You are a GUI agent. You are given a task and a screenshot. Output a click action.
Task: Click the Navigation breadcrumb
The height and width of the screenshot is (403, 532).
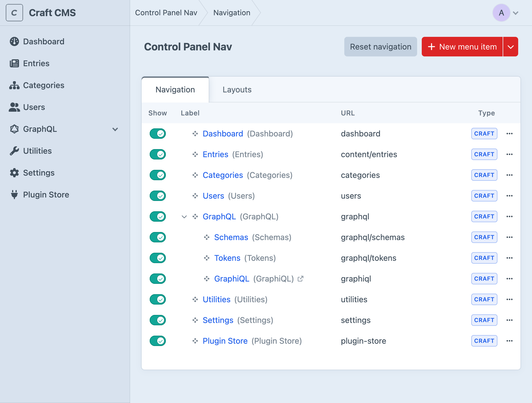pos(232,13)
